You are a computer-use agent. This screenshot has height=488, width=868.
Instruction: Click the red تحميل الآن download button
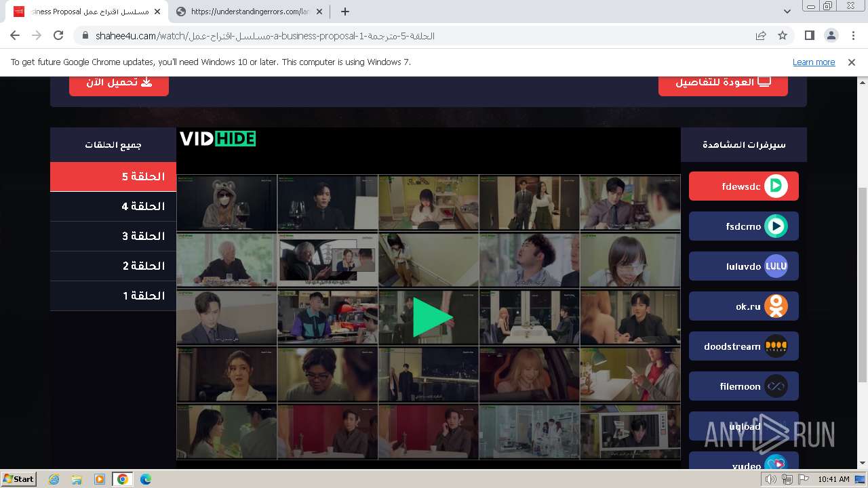pos(119,83)
